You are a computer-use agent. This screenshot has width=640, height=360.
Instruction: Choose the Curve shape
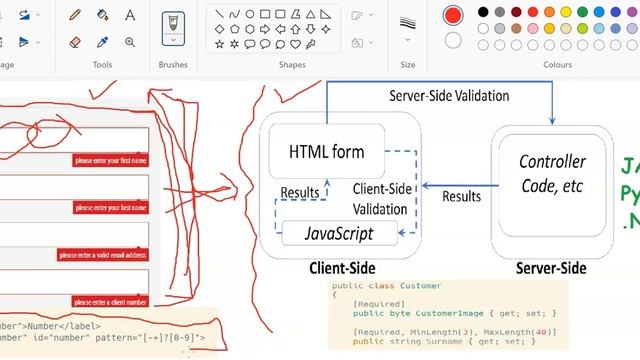[x=234, y=15]
